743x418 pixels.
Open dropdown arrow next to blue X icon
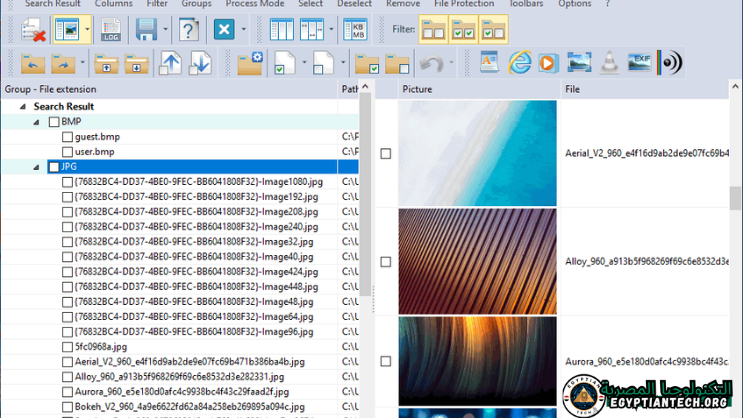coord(244,29)
